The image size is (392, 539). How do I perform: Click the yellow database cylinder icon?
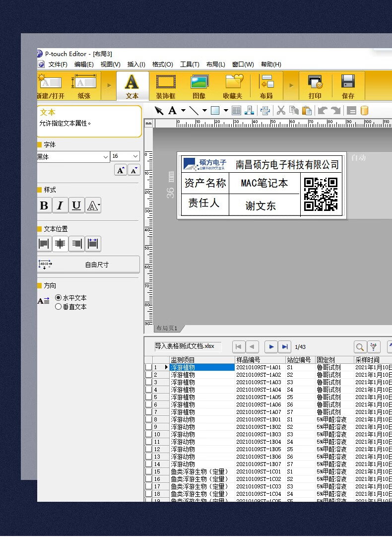click(364, 111)
